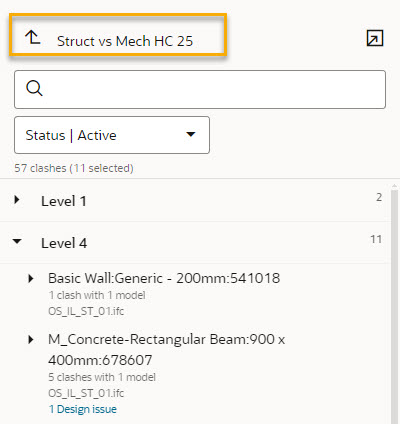This screenshot has width=400, height=424.
Task: Select Basic Wall:Generic - 200mm:541018 entry
Action: (x=164, y=278)
